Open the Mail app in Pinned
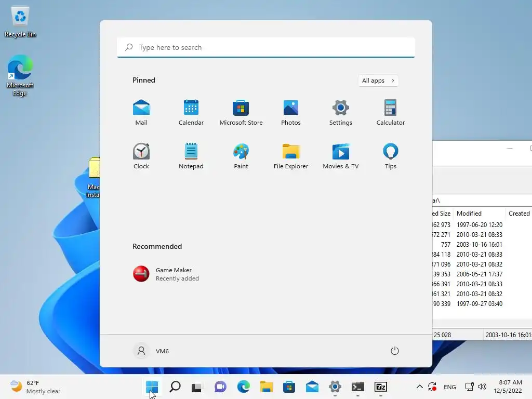532x399 pixels. (x=141, y=113)
